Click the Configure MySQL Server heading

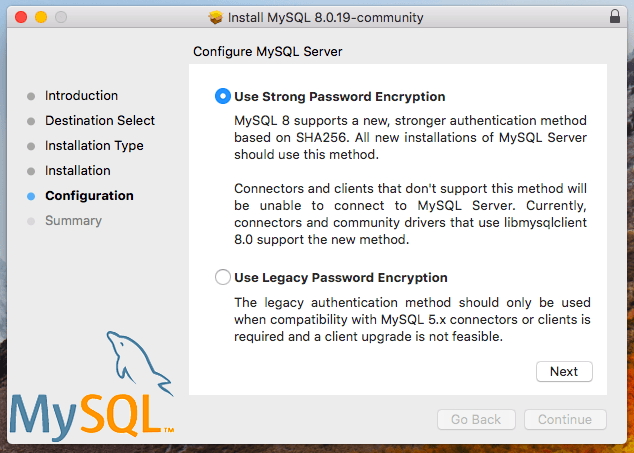275,51
